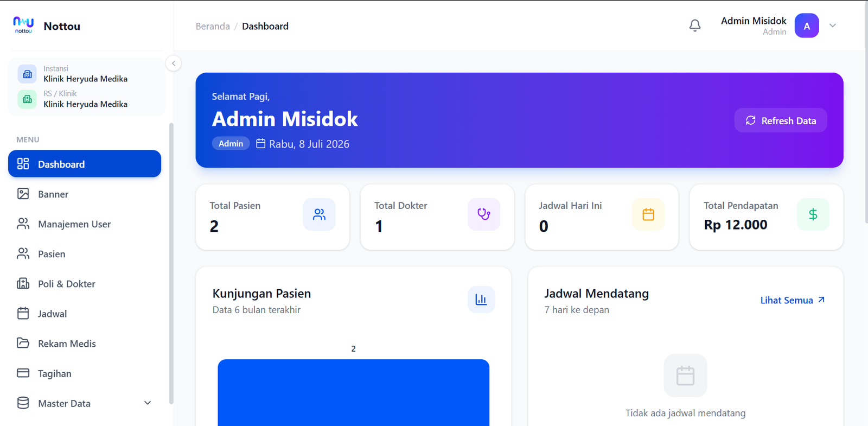Click the Total Pendapatan dollar icon

tap(813, 214)
